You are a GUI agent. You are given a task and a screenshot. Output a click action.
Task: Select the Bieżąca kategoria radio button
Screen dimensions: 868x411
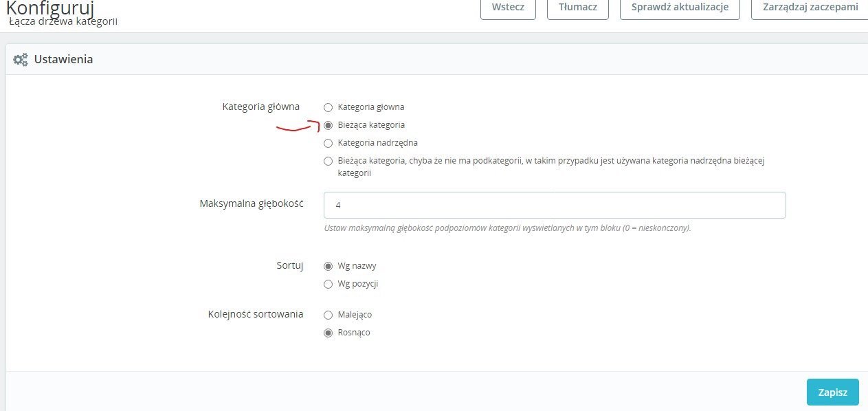[x=328, y=126]
